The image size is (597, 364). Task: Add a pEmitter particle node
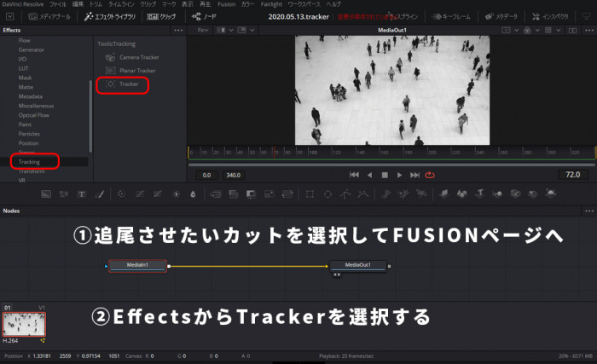click(385, 194)
